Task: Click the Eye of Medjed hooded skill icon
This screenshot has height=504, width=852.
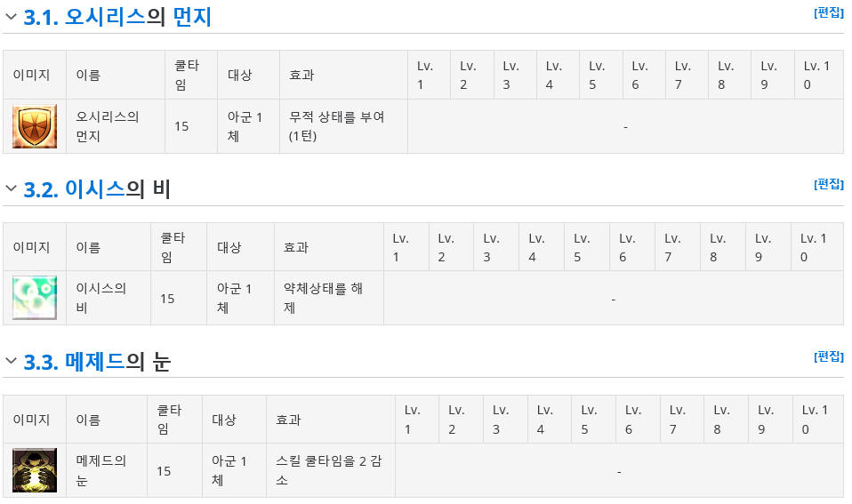Action: [35, 470]
